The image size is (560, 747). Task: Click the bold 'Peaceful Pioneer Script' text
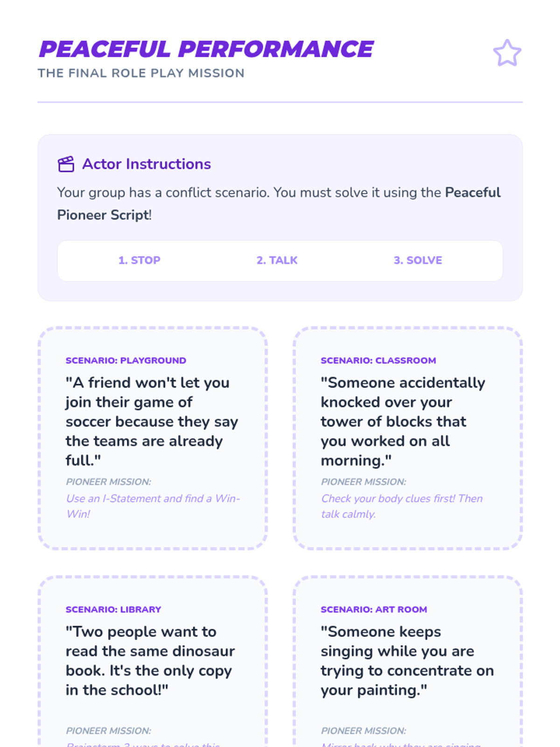[472, 192]
